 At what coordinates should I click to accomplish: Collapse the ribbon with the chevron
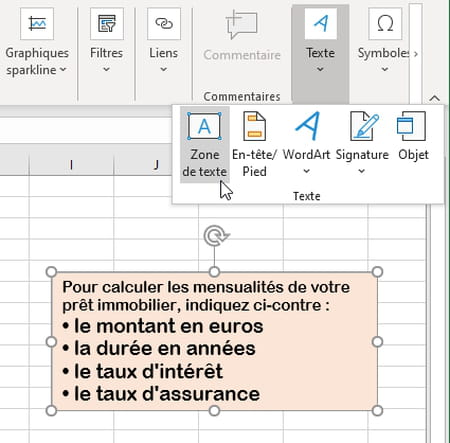point(435,98)
